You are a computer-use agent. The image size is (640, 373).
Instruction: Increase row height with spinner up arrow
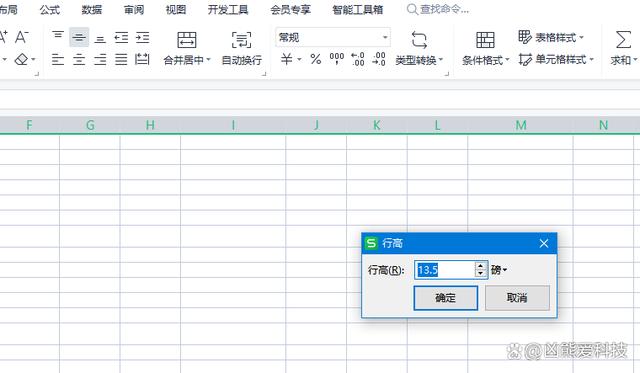(481, 266)
